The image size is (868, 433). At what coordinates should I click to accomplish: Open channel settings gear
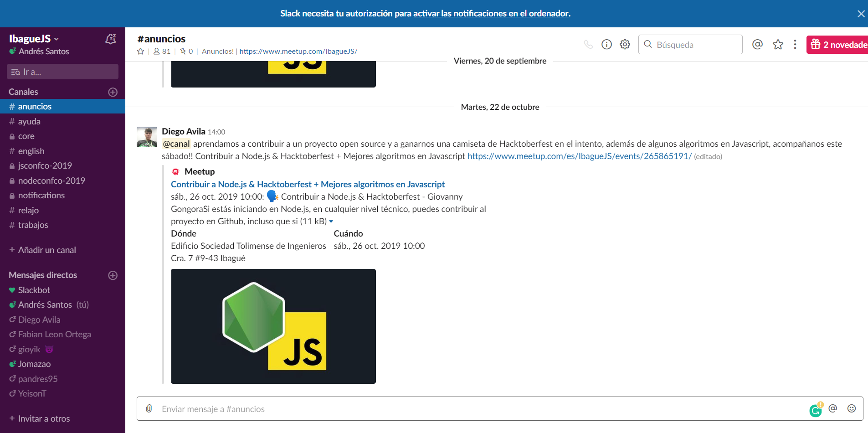[625, 44]
